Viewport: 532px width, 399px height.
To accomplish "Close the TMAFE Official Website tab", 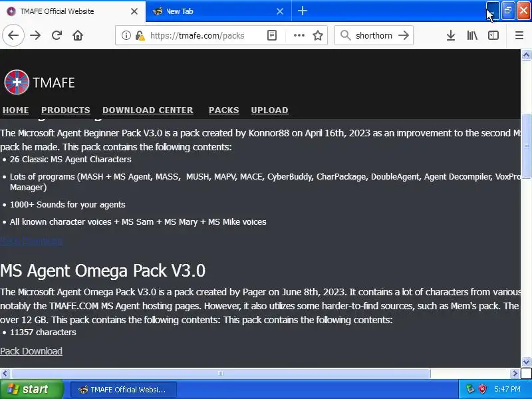I will [x=134, y=11].
